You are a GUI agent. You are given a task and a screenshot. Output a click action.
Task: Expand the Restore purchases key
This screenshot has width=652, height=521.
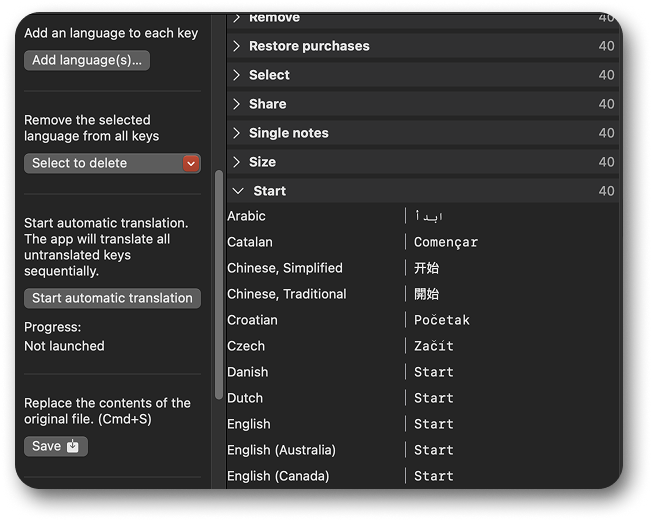tap(237, 46)
